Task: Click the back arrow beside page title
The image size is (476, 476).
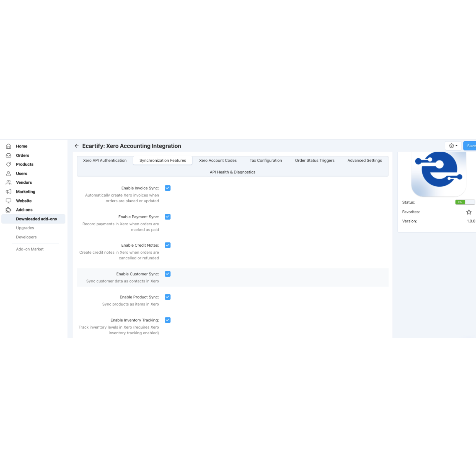Action: [x=77, y=146]
